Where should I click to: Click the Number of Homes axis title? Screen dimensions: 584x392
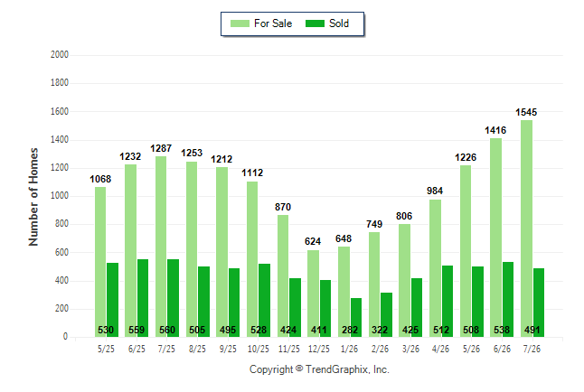(33, 197)
